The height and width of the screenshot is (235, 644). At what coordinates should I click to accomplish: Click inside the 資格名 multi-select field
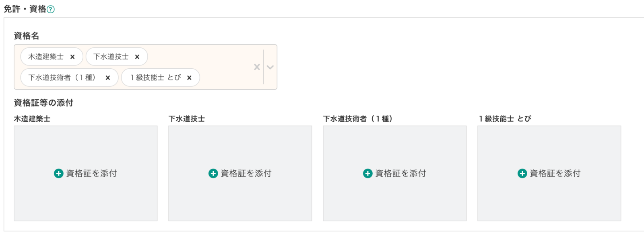[225, 67]
